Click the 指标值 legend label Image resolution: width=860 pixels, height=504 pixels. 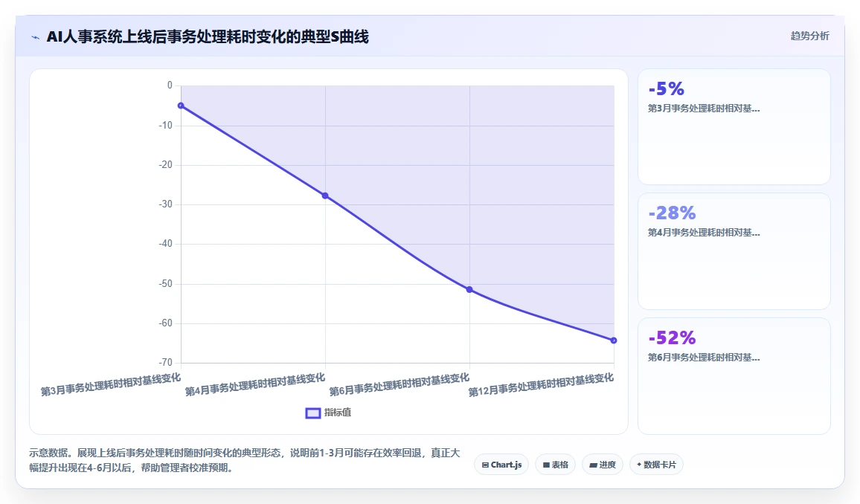(337, 413)
